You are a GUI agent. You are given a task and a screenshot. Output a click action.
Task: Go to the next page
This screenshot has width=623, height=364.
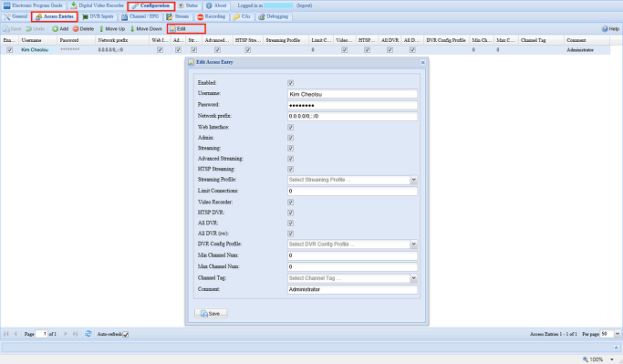point(66,334)
